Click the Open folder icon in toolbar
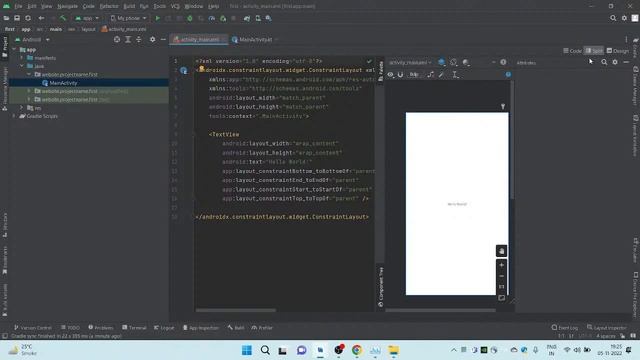The width and height of the screenshot is (640, 360). click(x=7, y=18)
